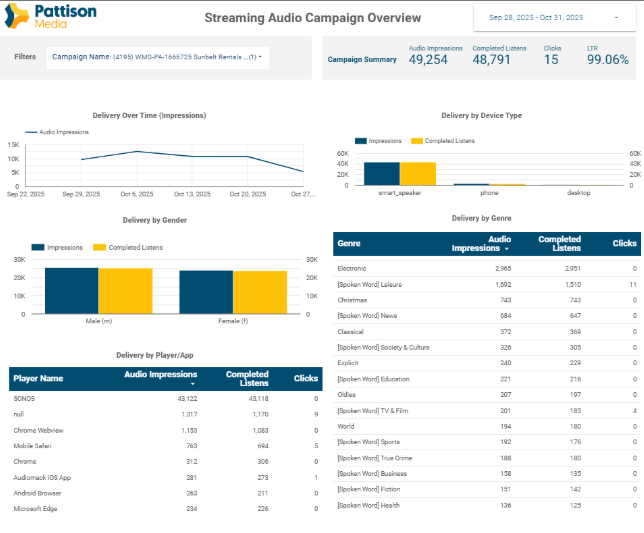The image size is (644, 533).
Task: Select the [Spoken Word] True Crime row
Action: 487,458
